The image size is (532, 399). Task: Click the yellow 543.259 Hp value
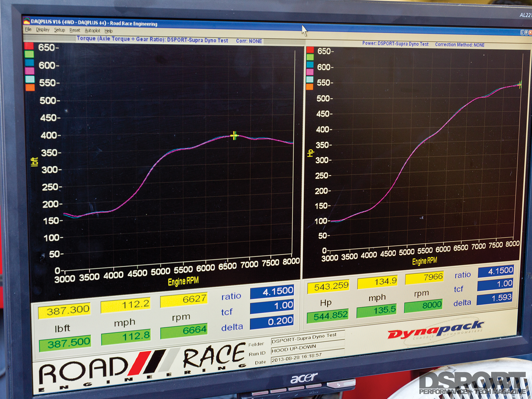(x=329, y=287)
